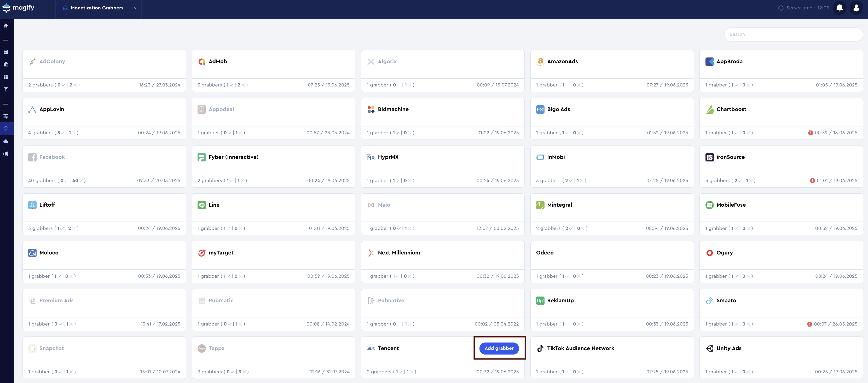
Task: Click the red warning icon on Chartboost
Action: click(x=810, y=133)
